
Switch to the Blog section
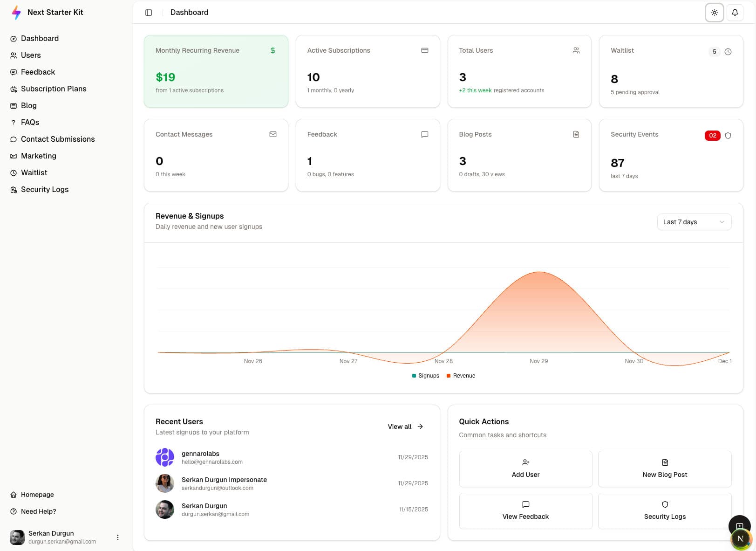point(29,105)
